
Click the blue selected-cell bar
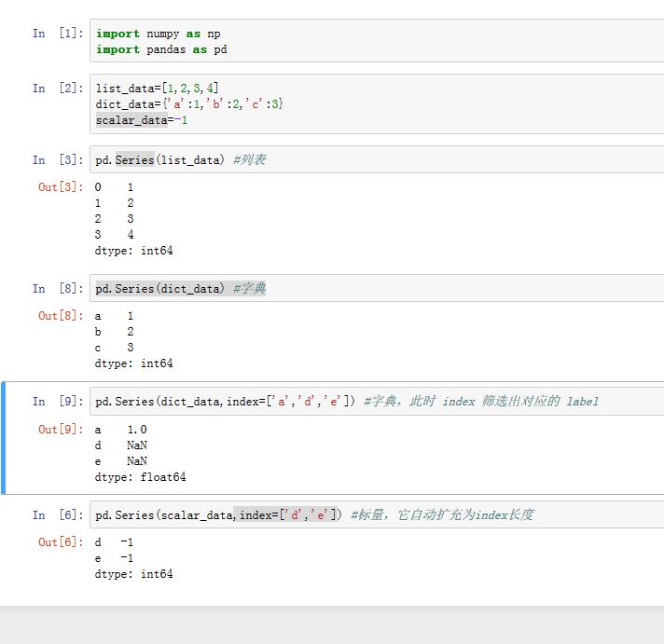tap(3, 437)
